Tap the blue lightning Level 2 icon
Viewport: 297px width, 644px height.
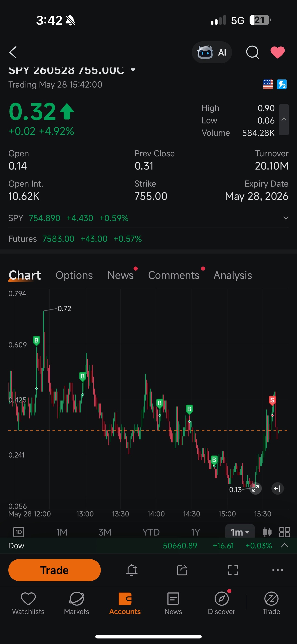pos(282,85)
